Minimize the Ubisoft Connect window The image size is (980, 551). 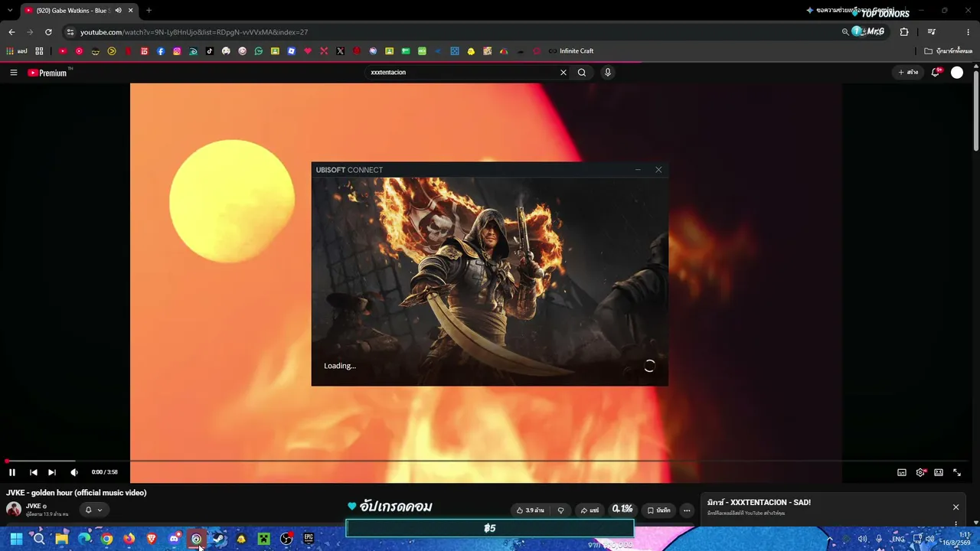pos(638,170)
